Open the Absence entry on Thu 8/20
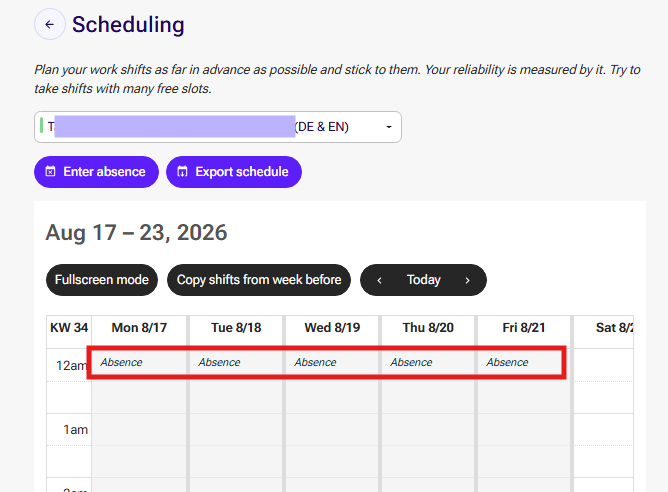668x492 pixels. coord(428,362)
